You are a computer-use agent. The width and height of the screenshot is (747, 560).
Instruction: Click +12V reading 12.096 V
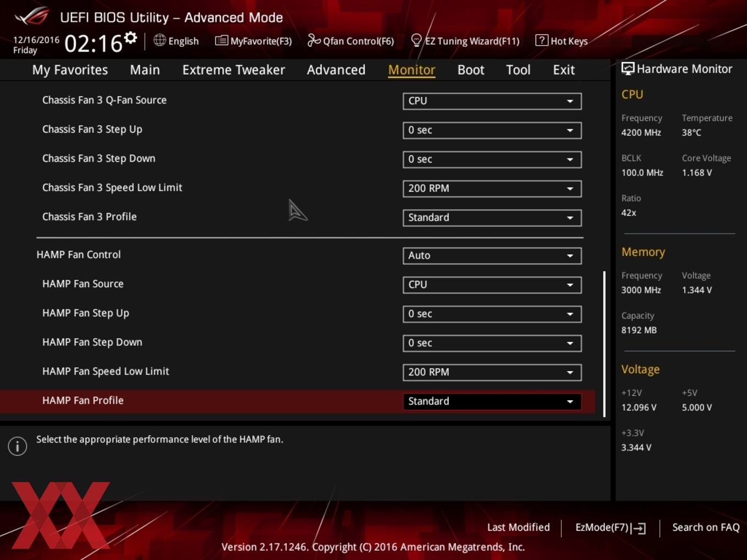click(639, 407)
